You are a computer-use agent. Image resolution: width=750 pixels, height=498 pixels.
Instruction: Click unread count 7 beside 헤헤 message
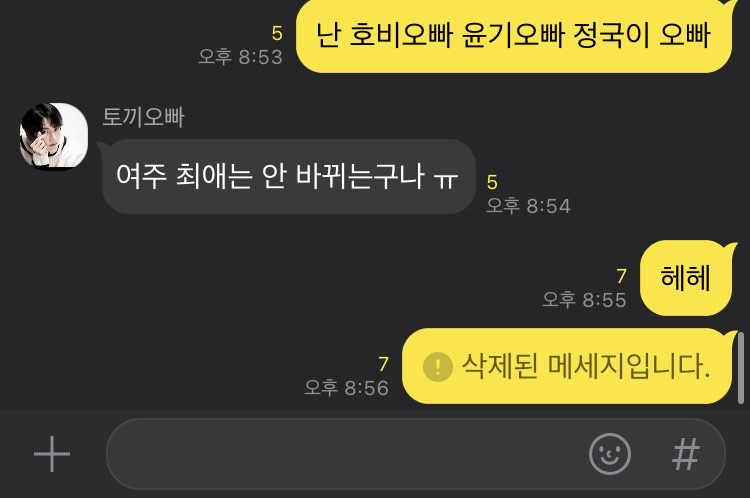(x=621, y=276)
